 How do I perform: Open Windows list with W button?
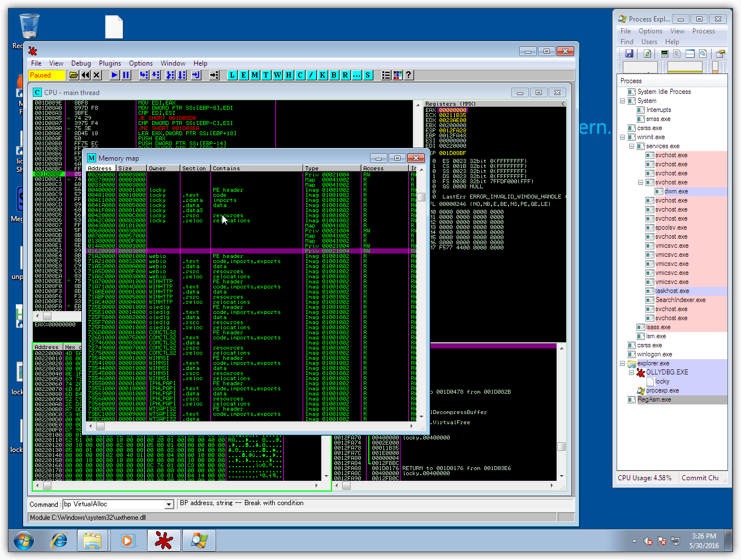click(278, 75)
